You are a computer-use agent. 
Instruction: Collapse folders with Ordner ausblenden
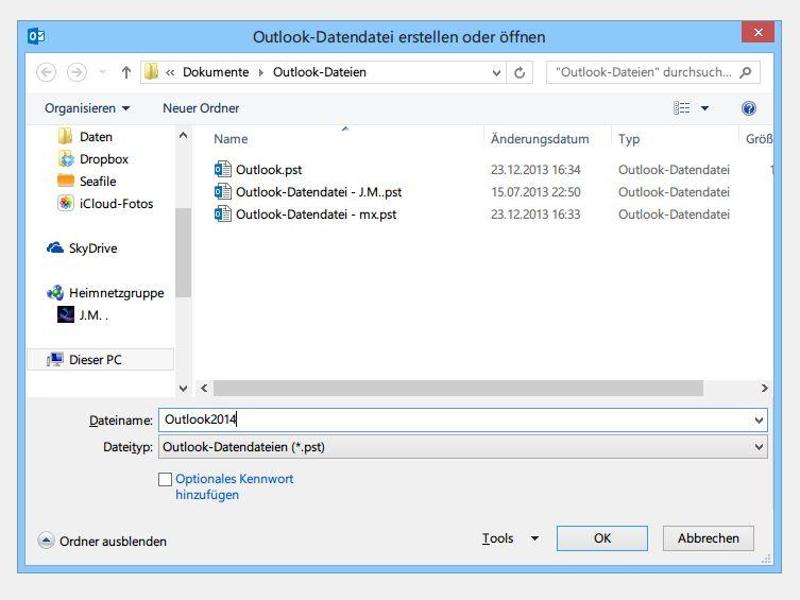point(103,541)
